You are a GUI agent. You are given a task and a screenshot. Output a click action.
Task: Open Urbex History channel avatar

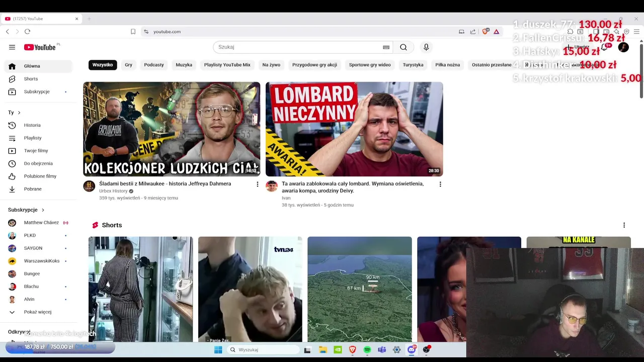tap(89, 186)
